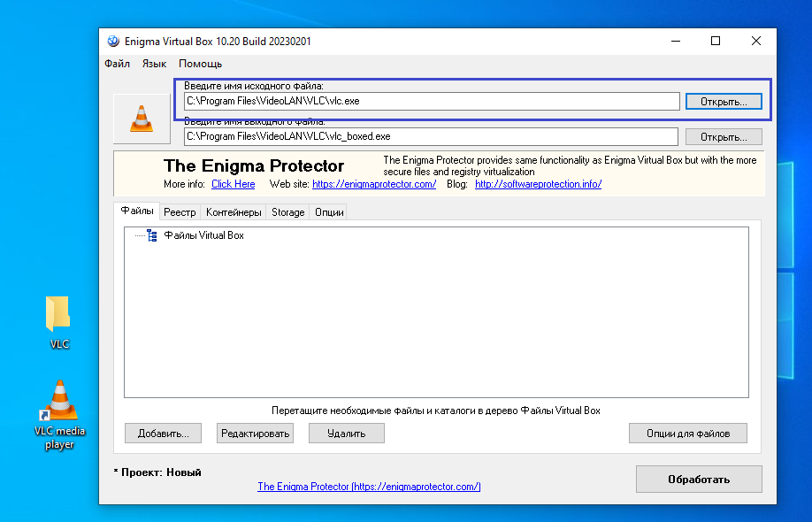Image resolution: width=812 pixels, height=522 pixels.
Task: Focus the source file path field with vlc.exe
Action: pos(432,101)
